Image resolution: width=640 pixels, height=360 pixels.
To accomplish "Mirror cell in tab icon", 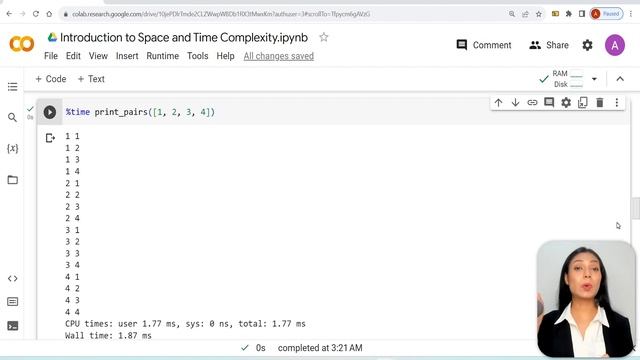I will 583,103.
